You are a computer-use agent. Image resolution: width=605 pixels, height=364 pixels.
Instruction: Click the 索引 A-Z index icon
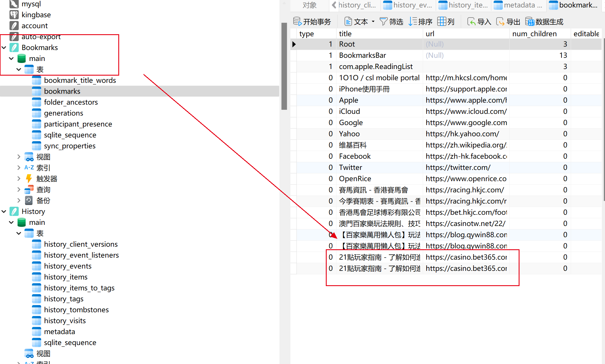tap(29, 168)
